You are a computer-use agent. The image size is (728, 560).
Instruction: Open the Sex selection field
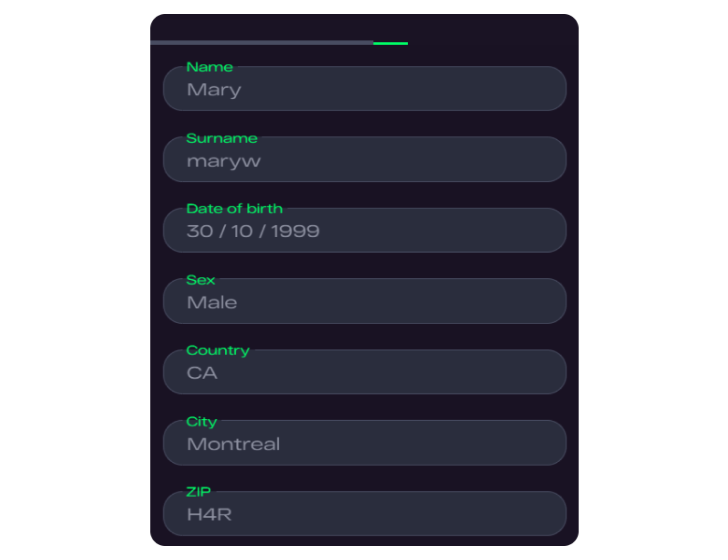point(364,302)
